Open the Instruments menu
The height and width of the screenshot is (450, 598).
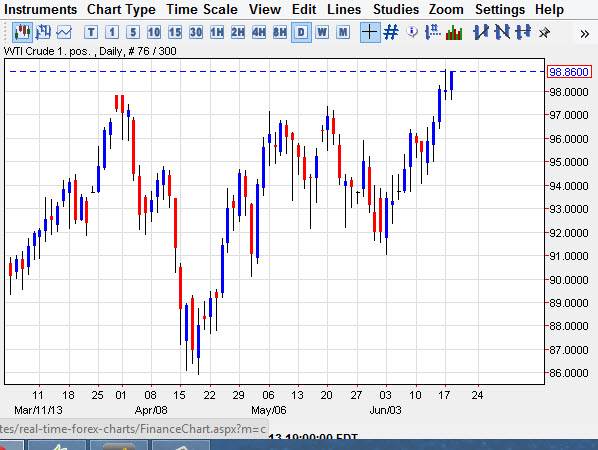[x=40, y=9]
